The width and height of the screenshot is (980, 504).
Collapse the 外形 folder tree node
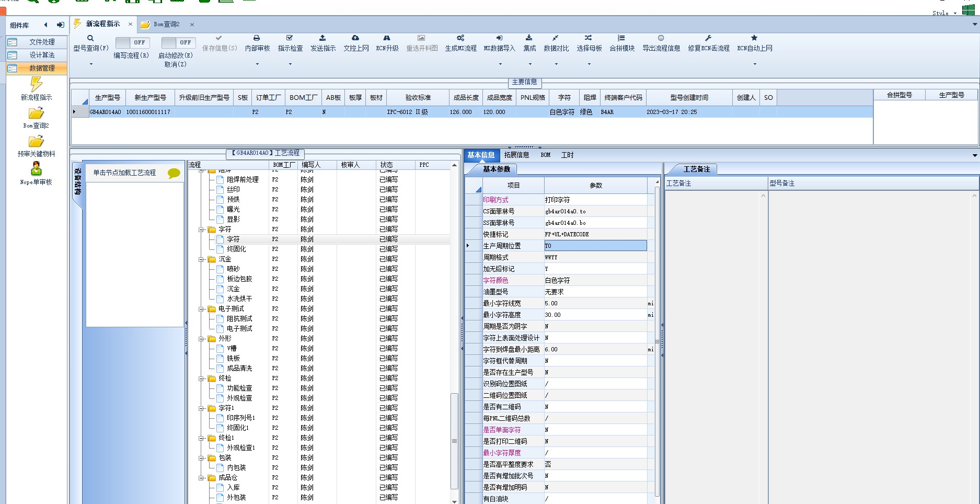coord(201,339)
